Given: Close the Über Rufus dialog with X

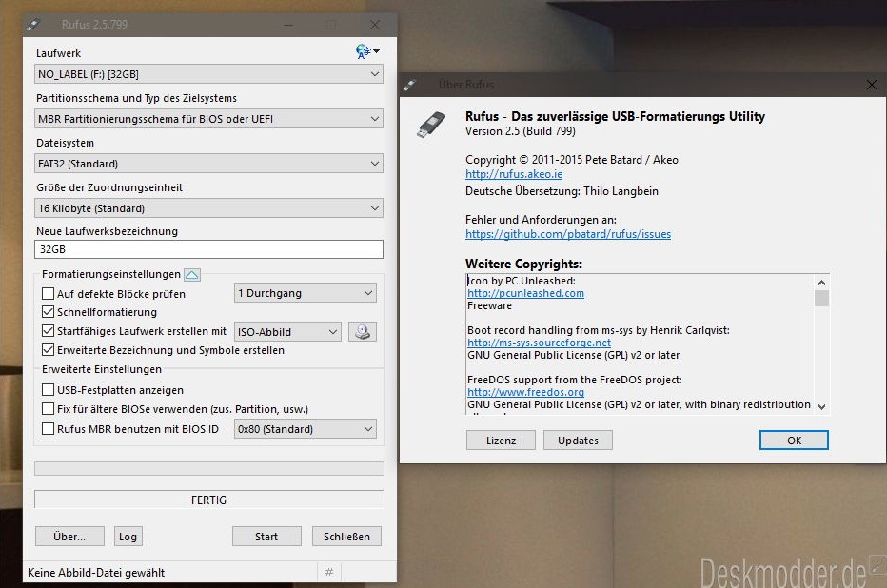Looking at the screenshot, I should coord(871,85).
